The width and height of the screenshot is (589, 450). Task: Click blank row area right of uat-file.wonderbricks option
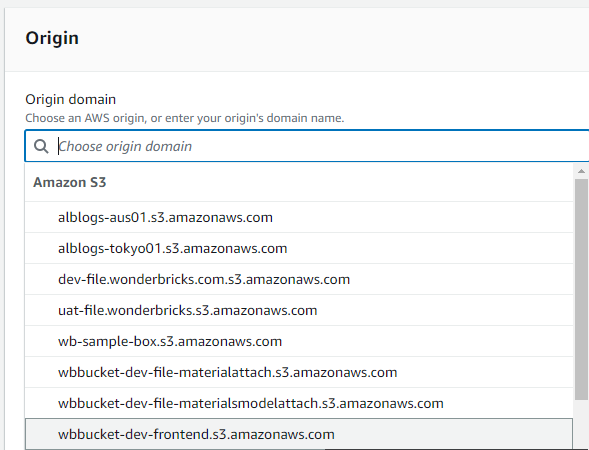click(445, 310)
